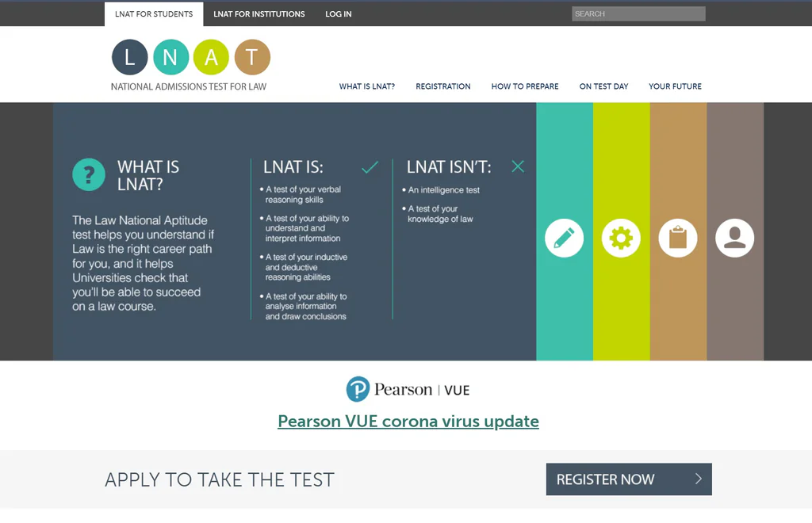Open the What is LNAT? menu
The image size is (812, 523).
(x=367, y=86)
